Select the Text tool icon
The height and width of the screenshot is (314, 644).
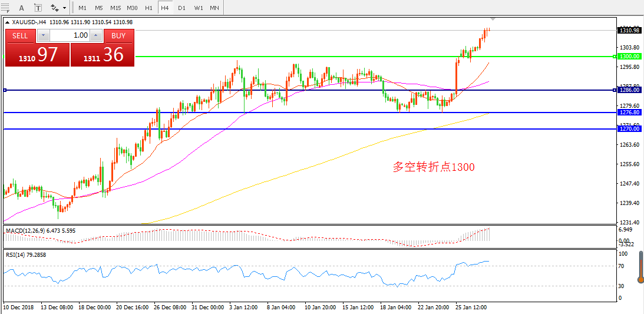click(x=22, y=8)
